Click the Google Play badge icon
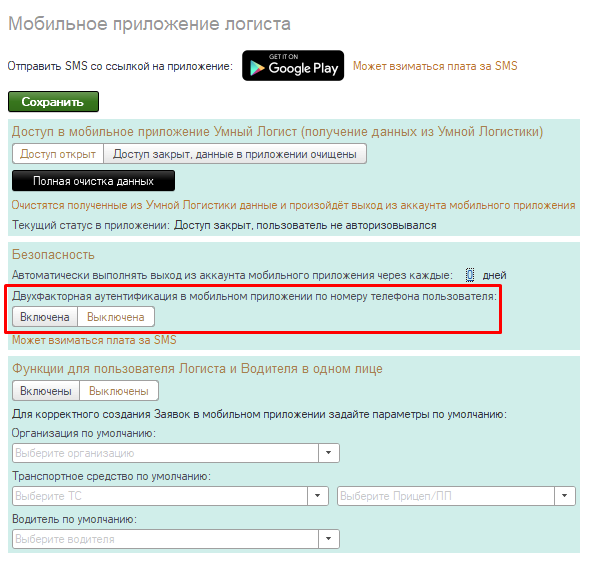 click(x=293, y=66)
